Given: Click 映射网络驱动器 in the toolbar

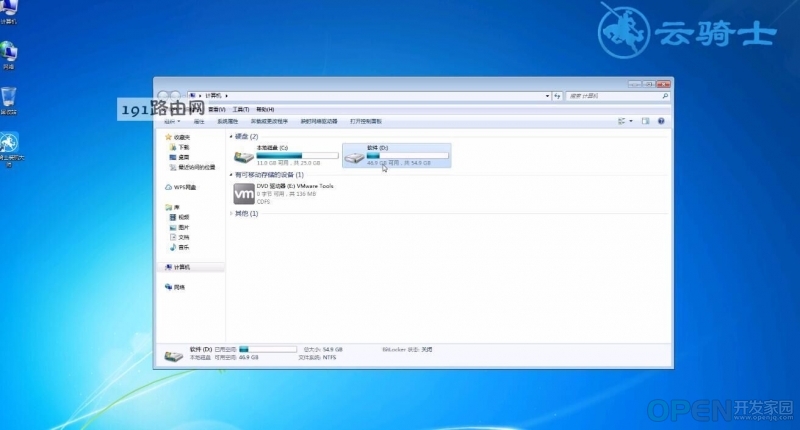Looking at the screenshot, I should click(x=319, y=121).
